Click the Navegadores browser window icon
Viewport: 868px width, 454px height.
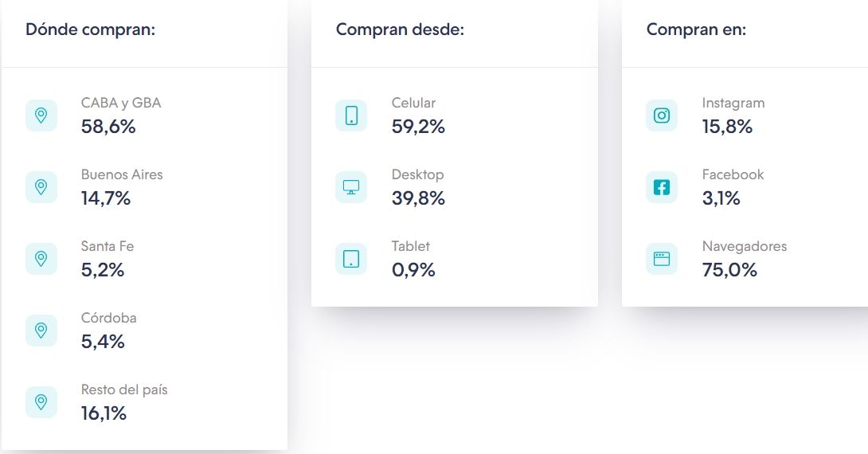[x=662, y=259]
